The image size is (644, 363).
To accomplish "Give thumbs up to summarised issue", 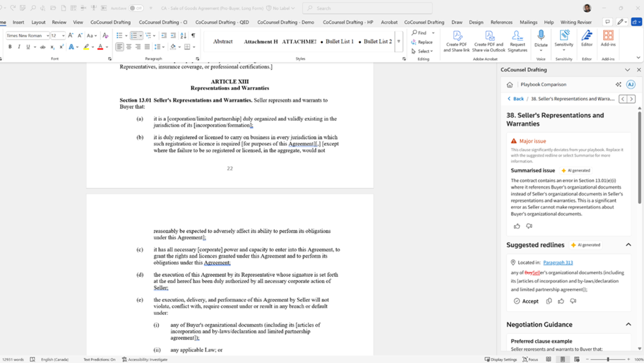I will 517,226.
